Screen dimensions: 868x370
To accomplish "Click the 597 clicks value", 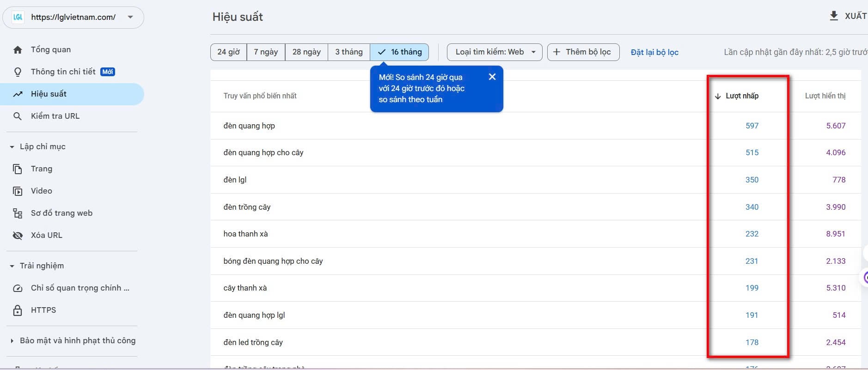I will click(752, 126).
